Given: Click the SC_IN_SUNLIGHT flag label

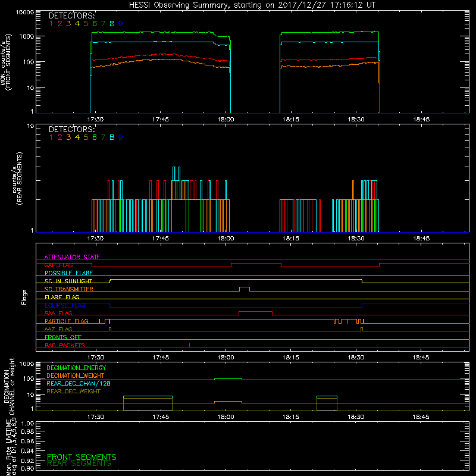Looking at the screenshot, I should pyautogui.click(x=68, y=281).
